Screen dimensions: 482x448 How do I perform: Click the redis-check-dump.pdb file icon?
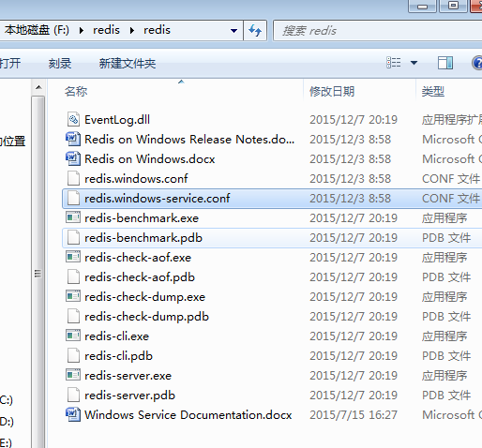click(x=73, y=316)
